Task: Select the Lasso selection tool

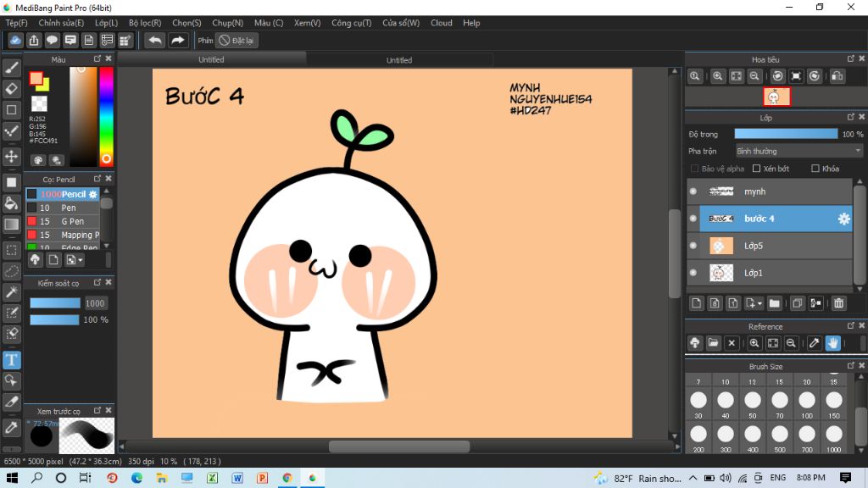Action: [12, 271]
